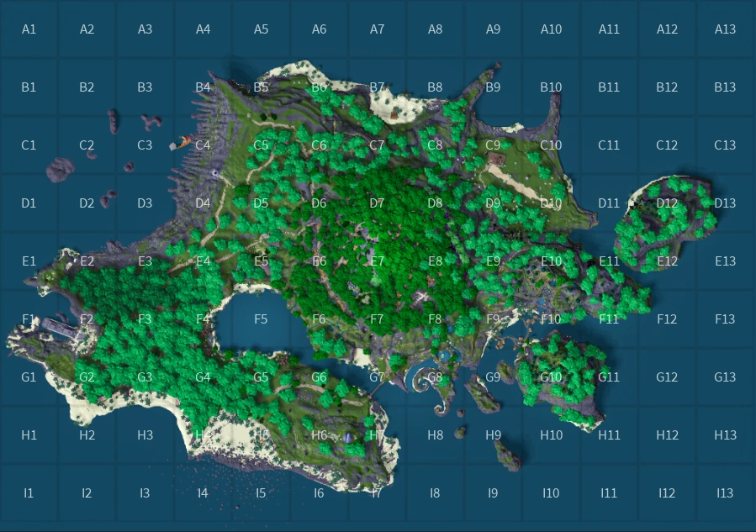Select grid cell E7

click(x=377, y=261)
